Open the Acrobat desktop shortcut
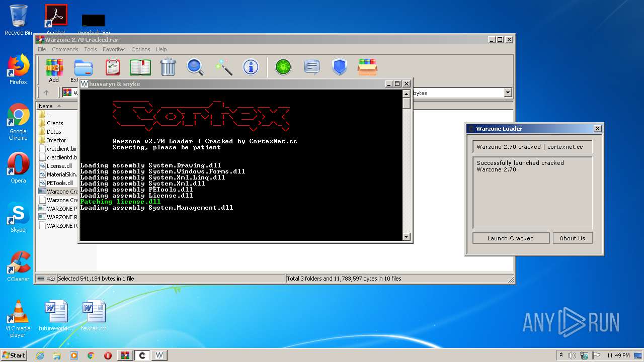Viewport: 644px width, 362px height. 56,20
